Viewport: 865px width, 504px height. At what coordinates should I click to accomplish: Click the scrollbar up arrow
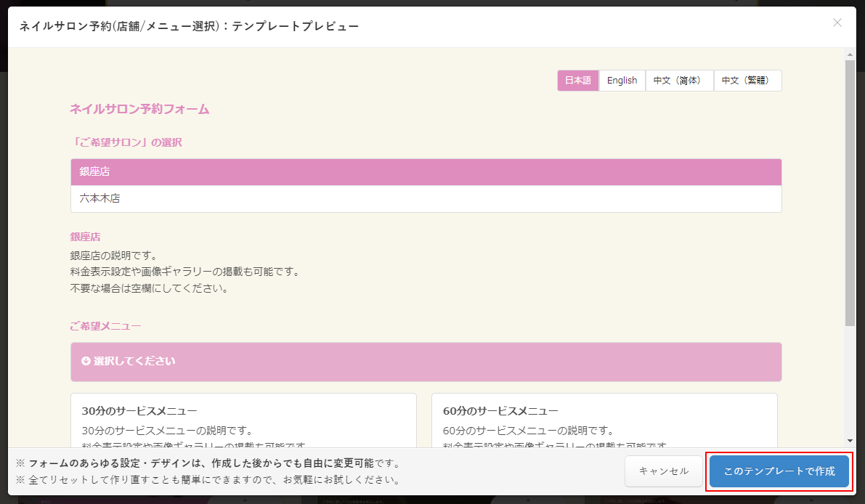click(x=850, y=55)
